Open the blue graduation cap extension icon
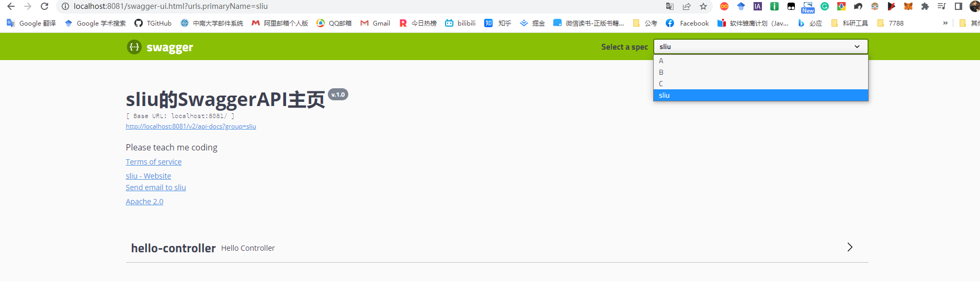 tap(741, 6)
